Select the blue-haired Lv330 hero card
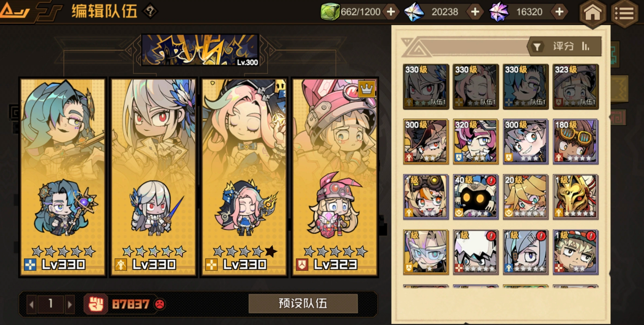Screen dimensions: 644x325 pyautogui.click(x=63, y=177)
